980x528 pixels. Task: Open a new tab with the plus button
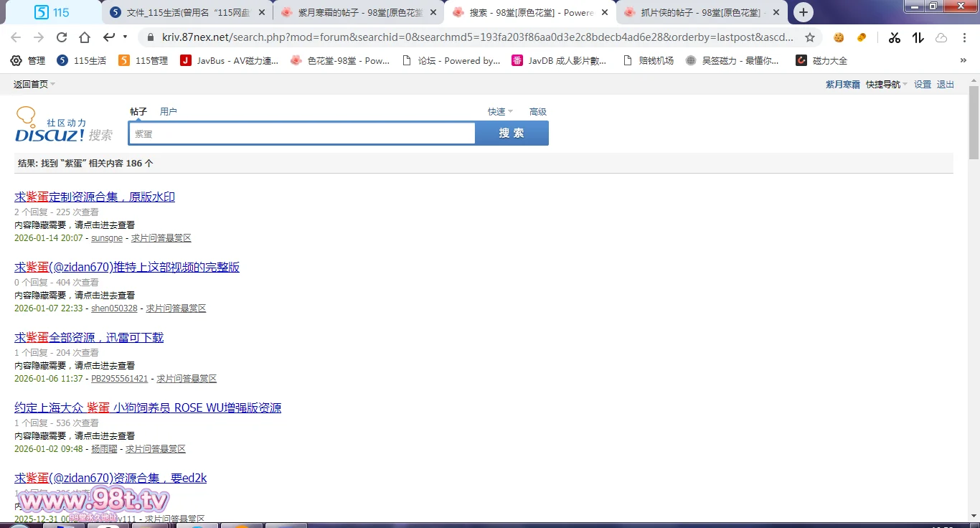804,12
